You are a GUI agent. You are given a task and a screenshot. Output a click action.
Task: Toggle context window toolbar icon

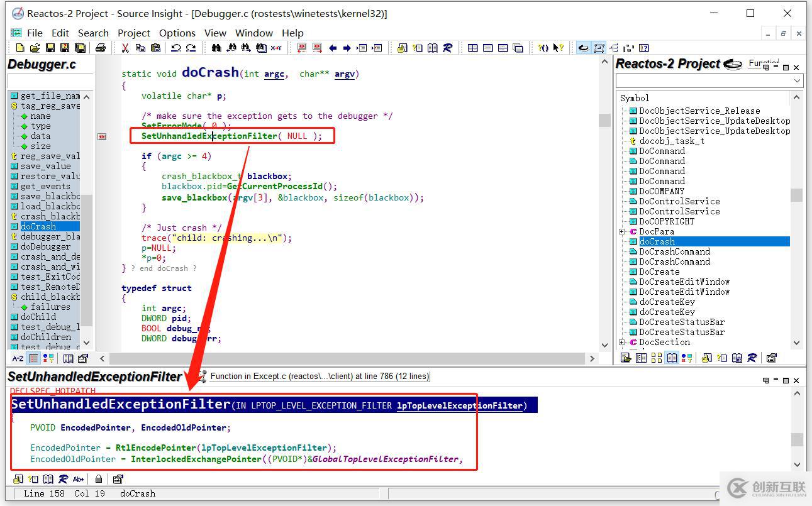pyautogui.click(x=599, y=48)
